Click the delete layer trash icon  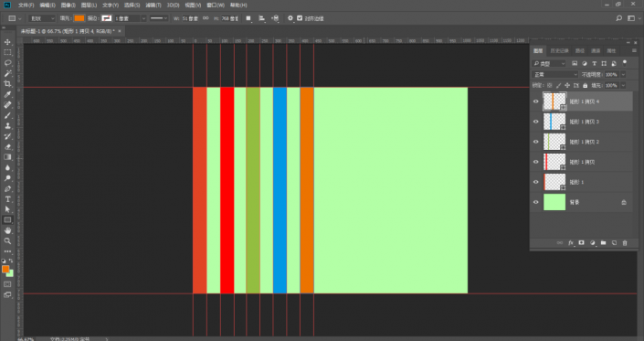[625, 243]
